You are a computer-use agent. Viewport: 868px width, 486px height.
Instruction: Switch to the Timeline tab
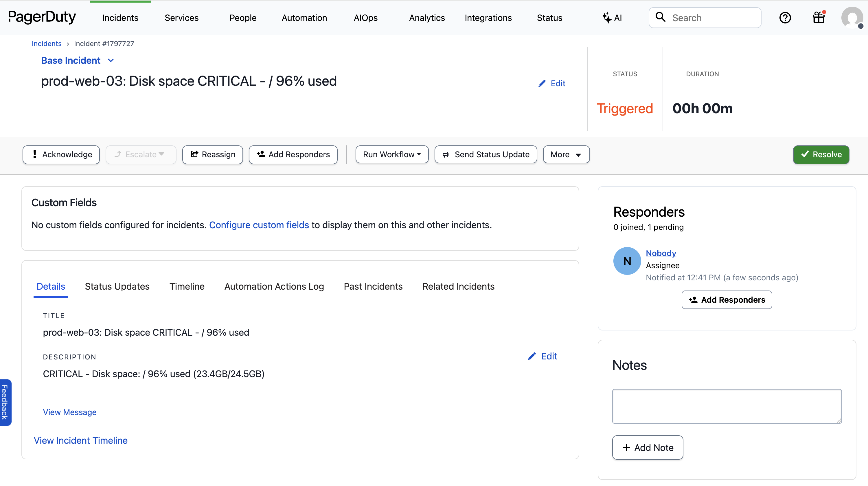click(x=187, y=286)
